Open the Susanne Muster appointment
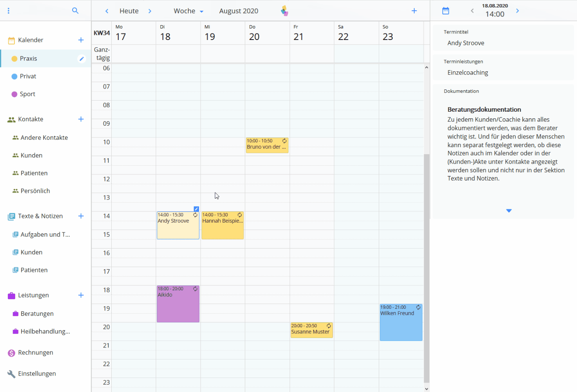 312,330
